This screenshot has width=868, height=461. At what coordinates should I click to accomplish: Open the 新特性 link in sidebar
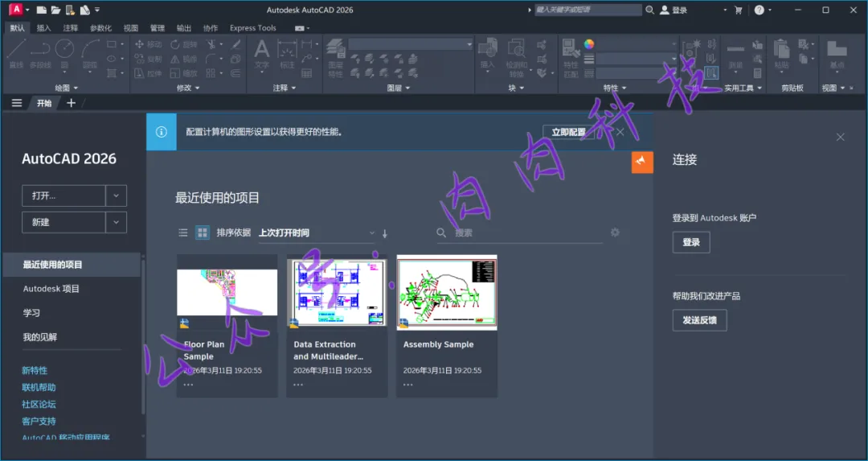point(35,370)
